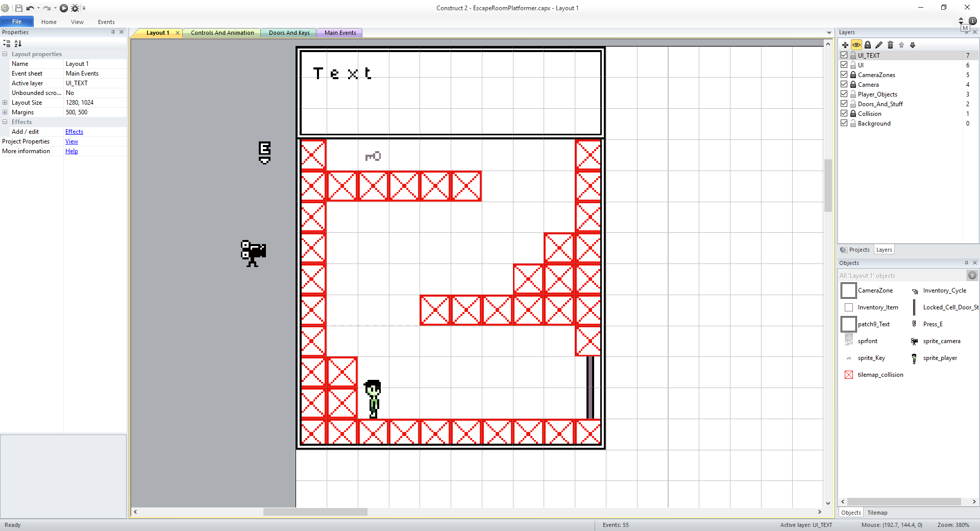
Task: Toggle Background layer visibility checkbox
Action: click(844, 123)
